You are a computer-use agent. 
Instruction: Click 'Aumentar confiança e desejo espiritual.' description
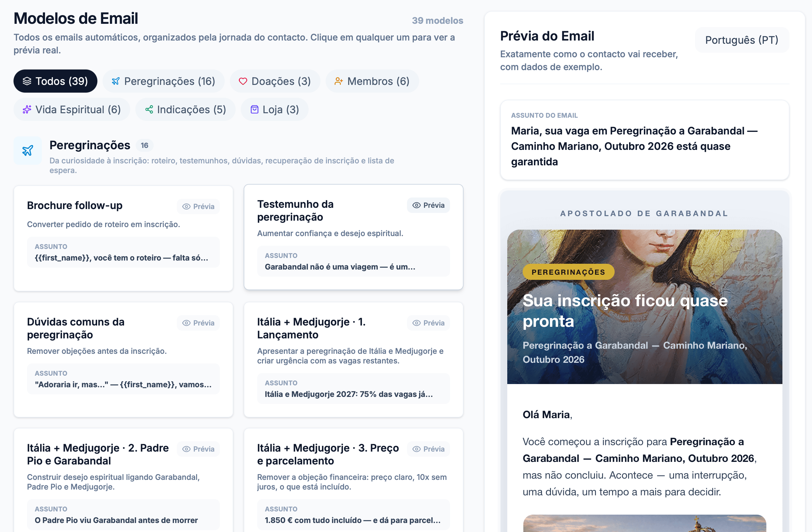point(330,233)
